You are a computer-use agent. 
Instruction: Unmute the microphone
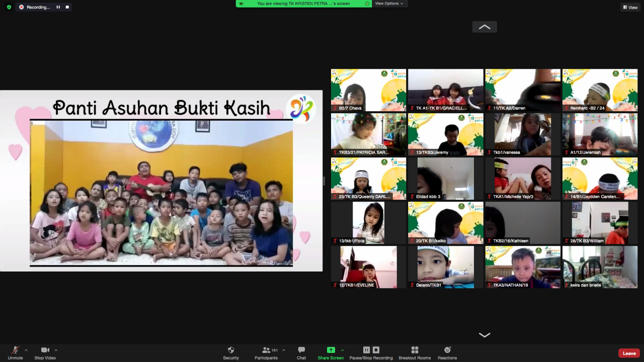(16, 352)
